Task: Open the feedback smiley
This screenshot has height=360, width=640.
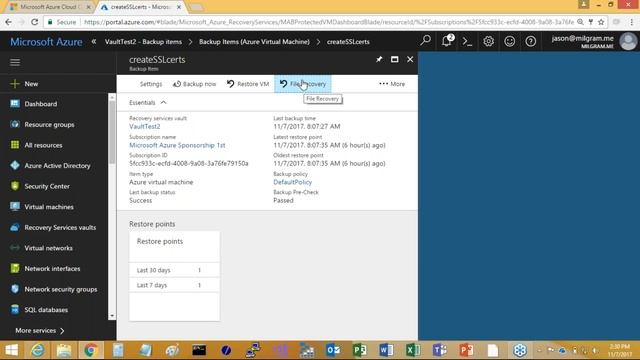Action: (509, 41)
